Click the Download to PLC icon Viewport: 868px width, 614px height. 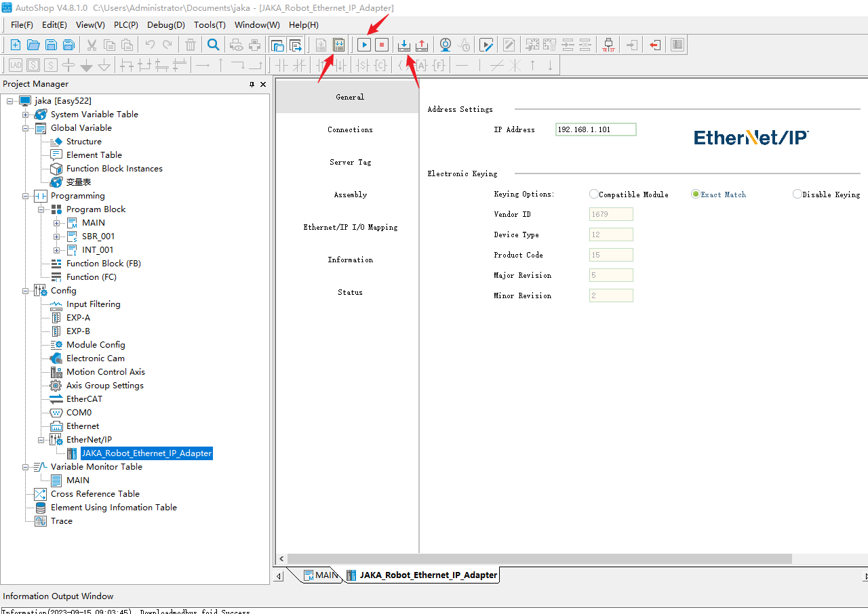[404, 45]
